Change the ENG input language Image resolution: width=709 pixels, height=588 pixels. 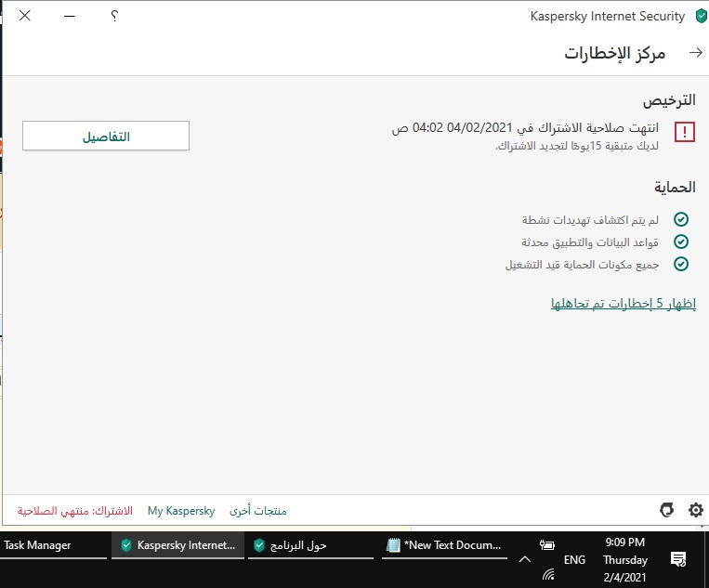[x=574, y=560]
